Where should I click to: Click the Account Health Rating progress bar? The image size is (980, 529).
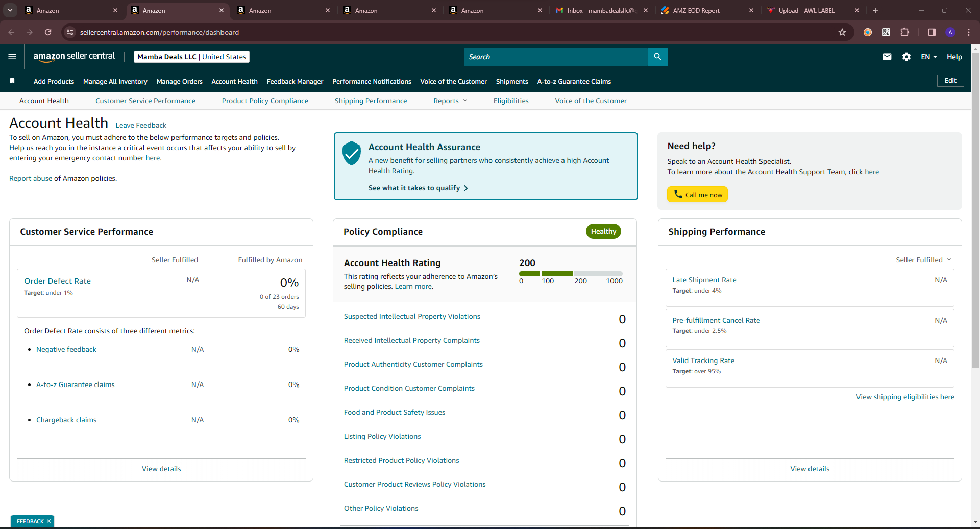[571, 274]
